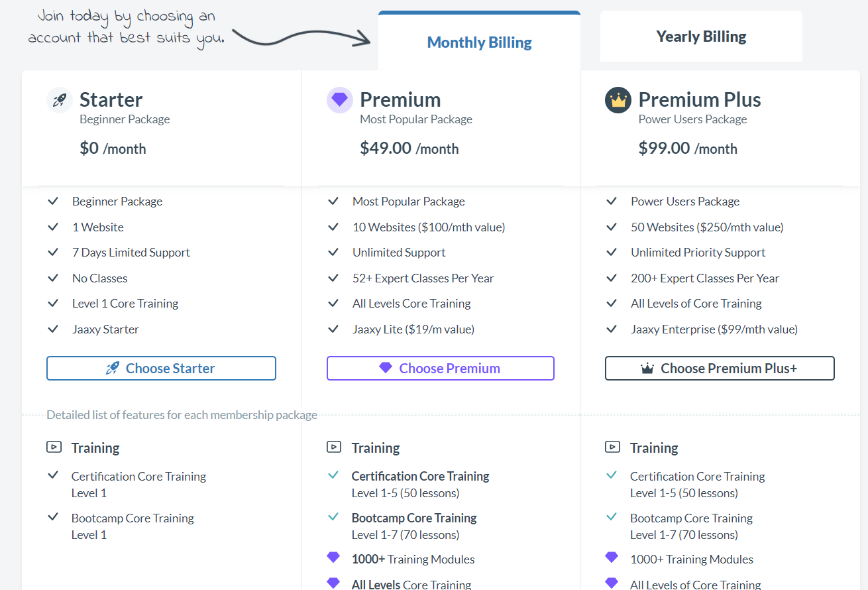Click Choose Premium Plus+ button
The height and width of the screenshot is (590, 868).
pos(720,369)
